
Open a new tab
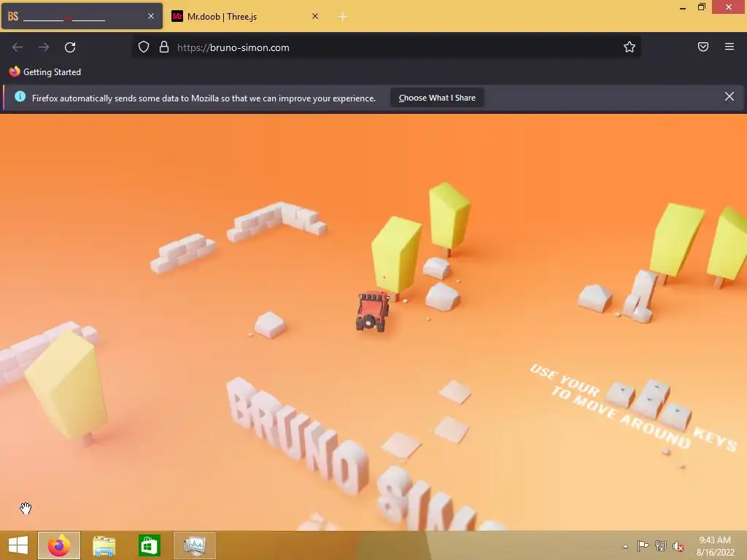click(343, 17)
